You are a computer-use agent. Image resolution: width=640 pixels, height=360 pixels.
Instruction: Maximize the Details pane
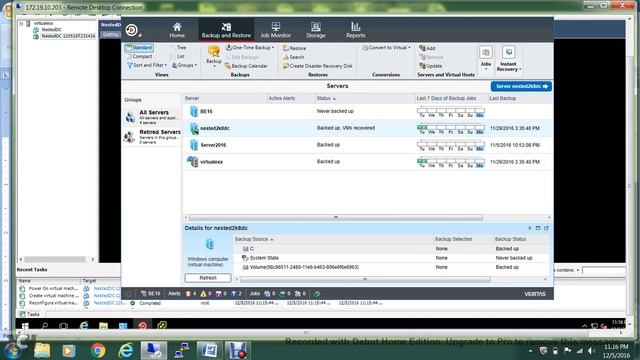(x=538, y=228)
